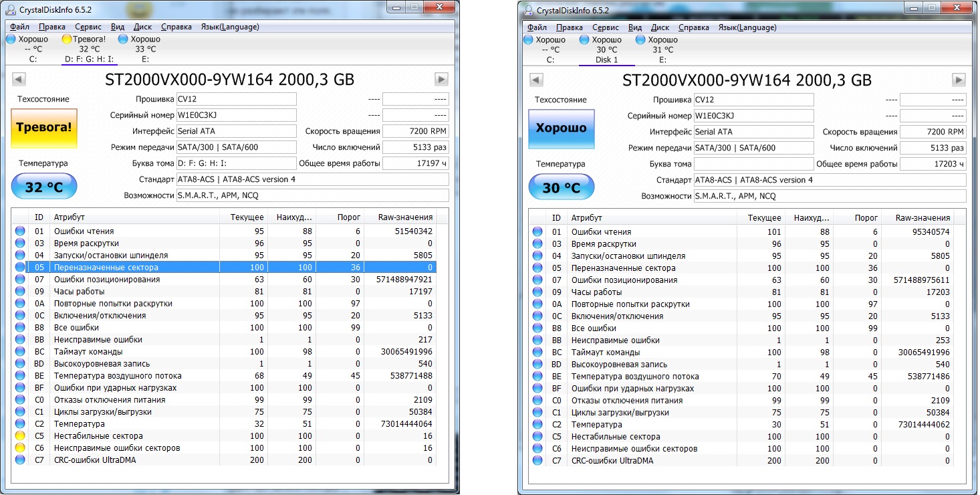Click yellow status orb for C5 Нестабильные сектора
Image resolution: width=980 pixels, height=495 pixels.
click(20, 435)
